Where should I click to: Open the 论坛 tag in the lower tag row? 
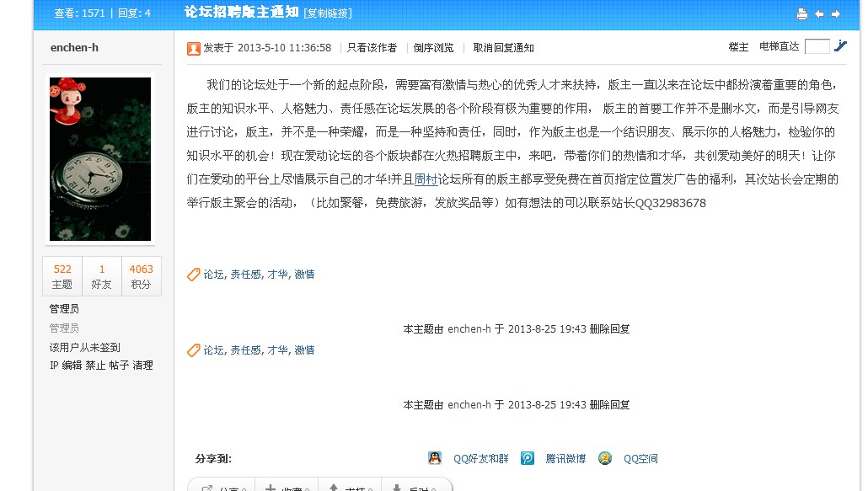coord(213,350)
